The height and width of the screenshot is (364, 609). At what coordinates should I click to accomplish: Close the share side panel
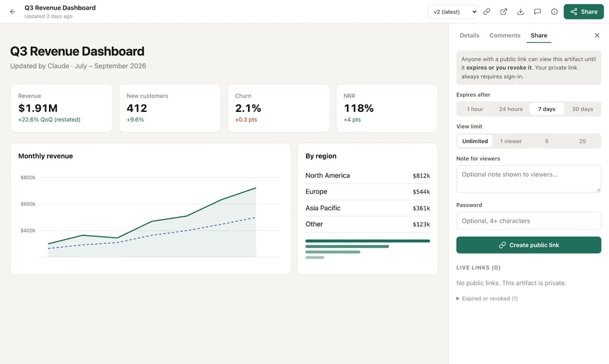pyautogui.click(x=597, y=35)
